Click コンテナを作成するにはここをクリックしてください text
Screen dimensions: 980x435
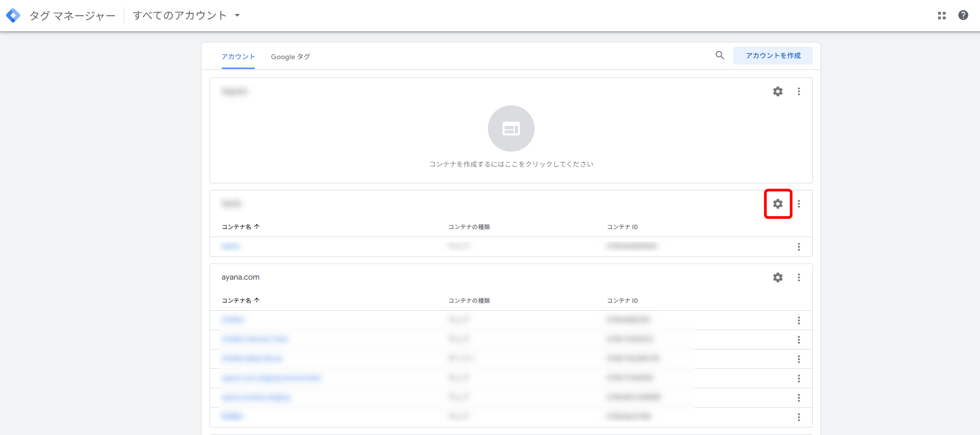(x=511, y=164)
